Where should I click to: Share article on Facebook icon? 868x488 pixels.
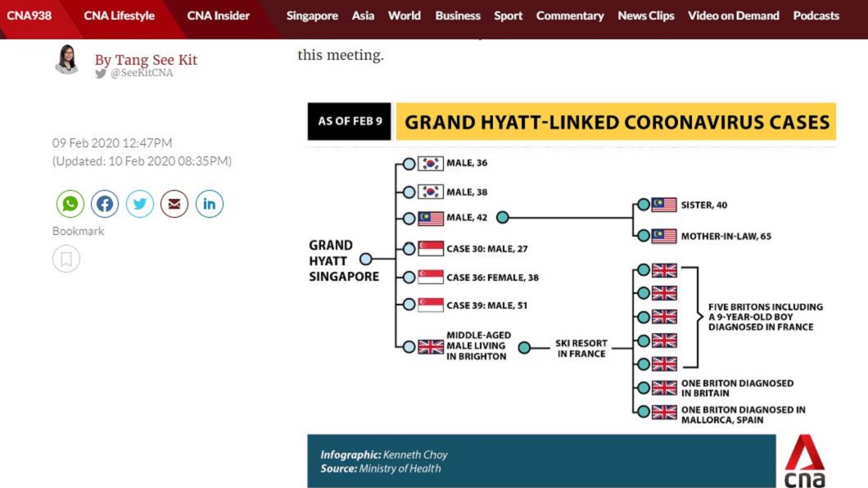click(105, 204)
